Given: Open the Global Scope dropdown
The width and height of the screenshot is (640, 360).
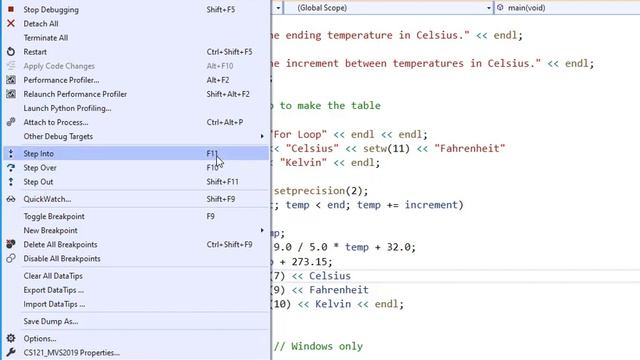Looking at the screenshot, I should tap(389, 8).
